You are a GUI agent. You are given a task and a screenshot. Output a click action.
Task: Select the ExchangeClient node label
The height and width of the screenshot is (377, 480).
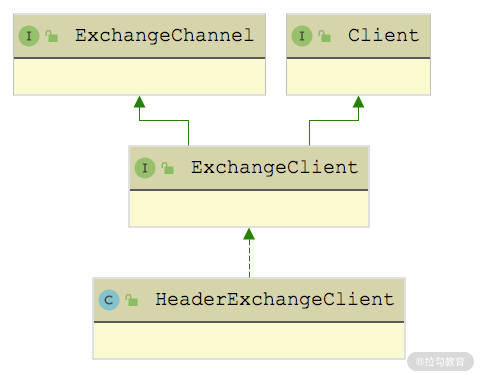coord(275,167)
